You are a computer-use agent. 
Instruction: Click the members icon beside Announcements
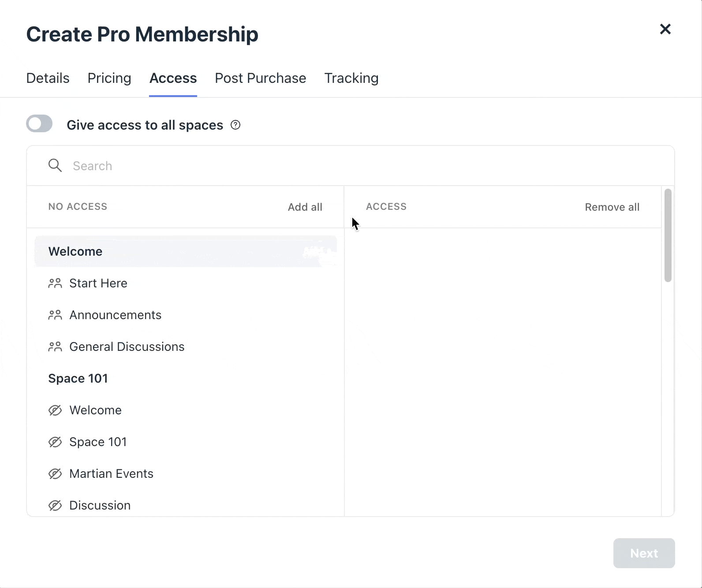pyautogui.click(x=55, y=315)
